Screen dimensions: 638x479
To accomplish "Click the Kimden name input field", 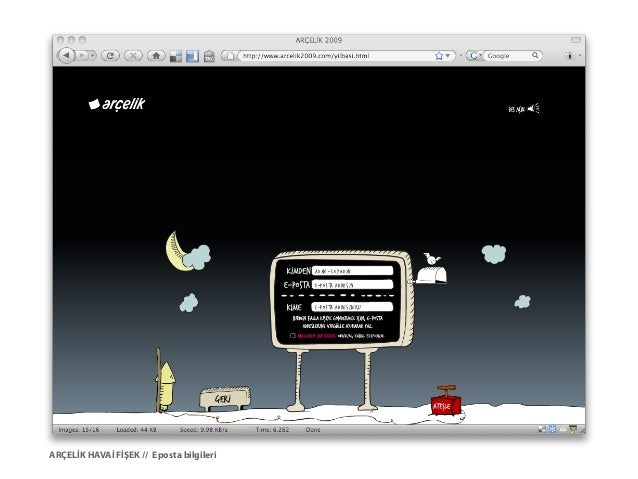I will coord(352,271).
